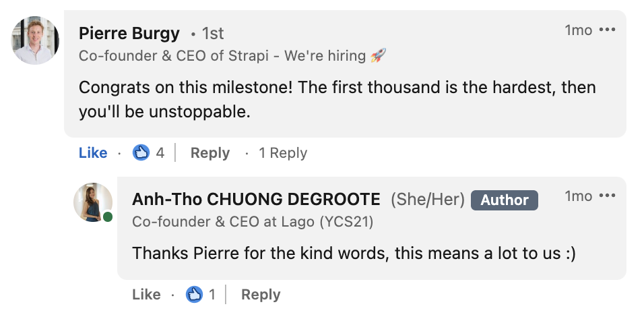
Task: Expand the '1 Reply' thread link
Action: pos(283,153)
